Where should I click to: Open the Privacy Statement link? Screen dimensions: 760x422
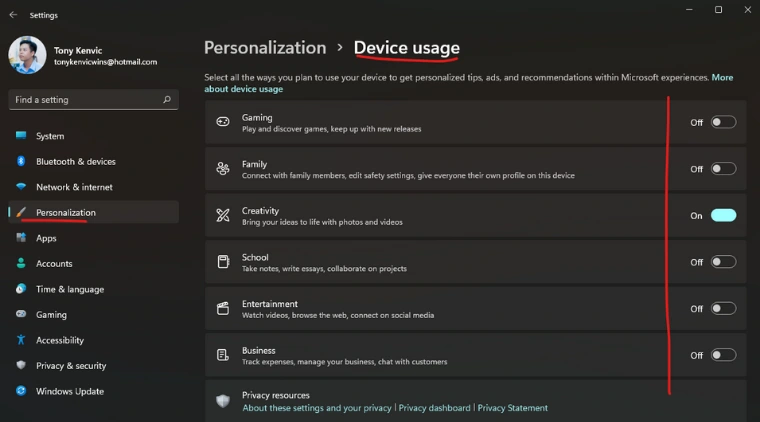point(512,408)
